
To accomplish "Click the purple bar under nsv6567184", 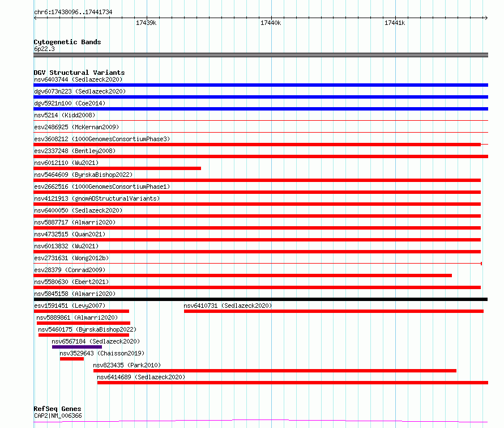I will [77, 347].
